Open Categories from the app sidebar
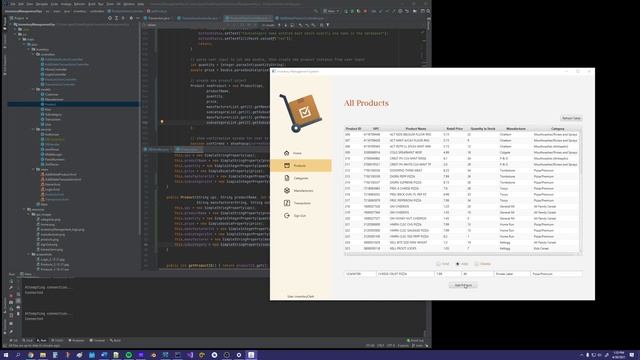Viewport: 640px width, 360px height. coord(300,178)
